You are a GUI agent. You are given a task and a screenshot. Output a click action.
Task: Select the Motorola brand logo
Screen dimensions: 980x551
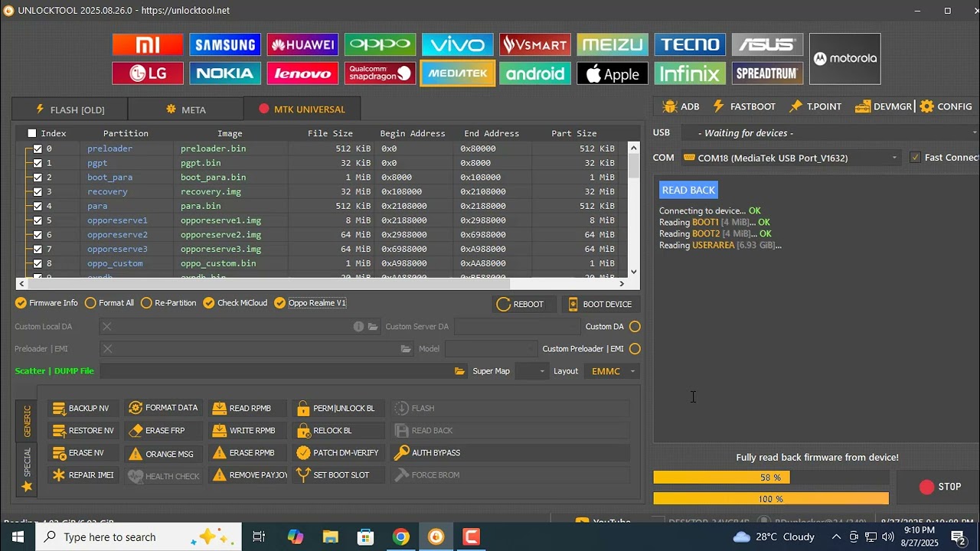[x=845, y=59]
